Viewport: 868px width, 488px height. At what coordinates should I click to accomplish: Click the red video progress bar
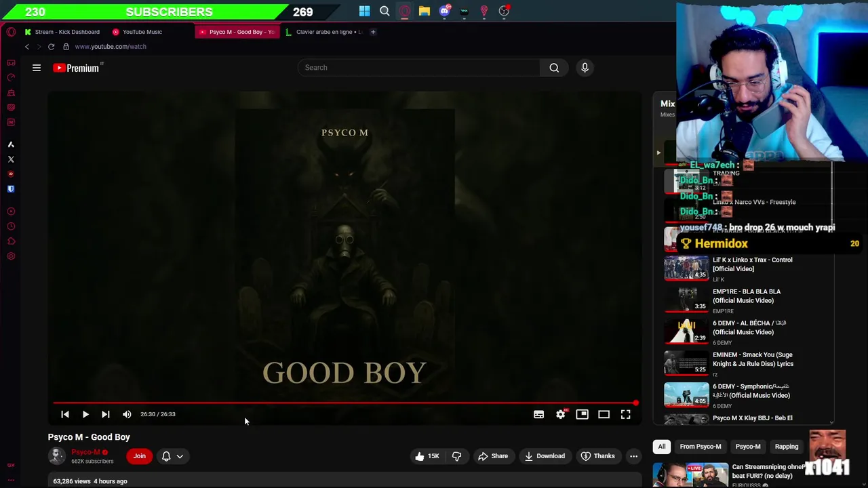click(x=344, y=403)
